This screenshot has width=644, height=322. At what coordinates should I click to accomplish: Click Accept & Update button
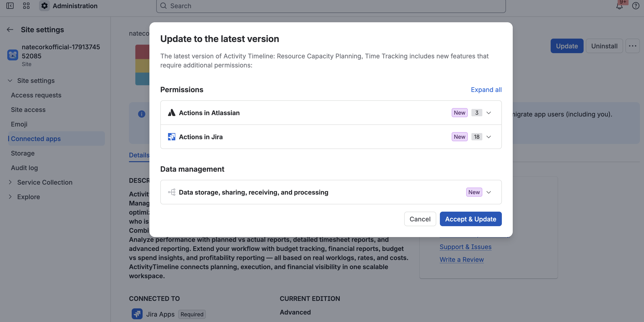[471, 219]
